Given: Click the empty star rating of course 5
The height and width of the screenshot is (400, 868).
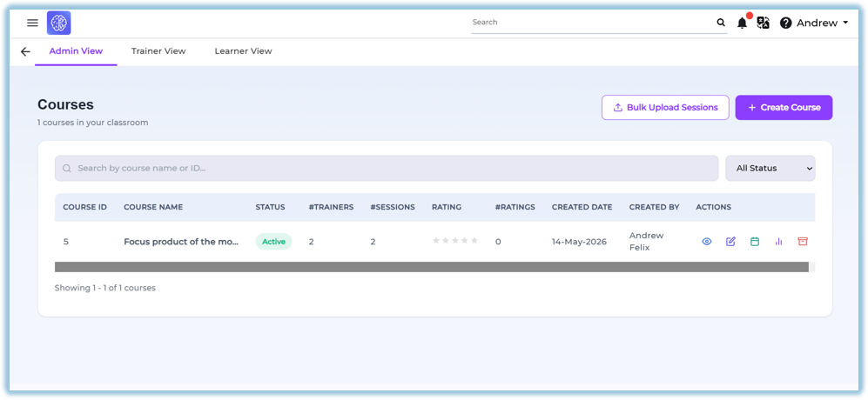Looking at the screenshot, I should pos(455,241).
